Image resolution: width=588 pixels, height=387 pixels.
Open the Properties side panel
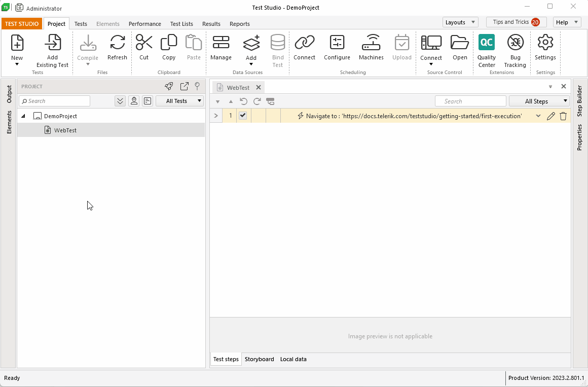pyautogui.click(x=579, y=138)
